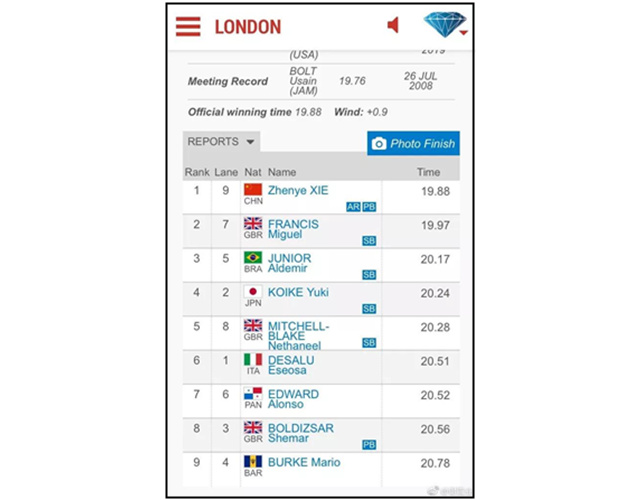This screenshot has height=500, width=640.
Task: Click the LONDON title
Action: [x=248, y=27]
